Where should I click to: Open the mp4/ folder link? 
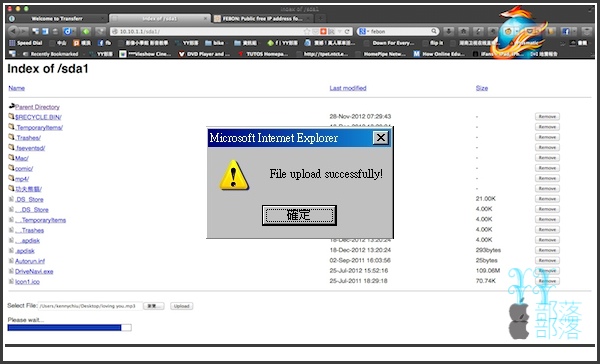pyautogui.click(x=22, y=179)
